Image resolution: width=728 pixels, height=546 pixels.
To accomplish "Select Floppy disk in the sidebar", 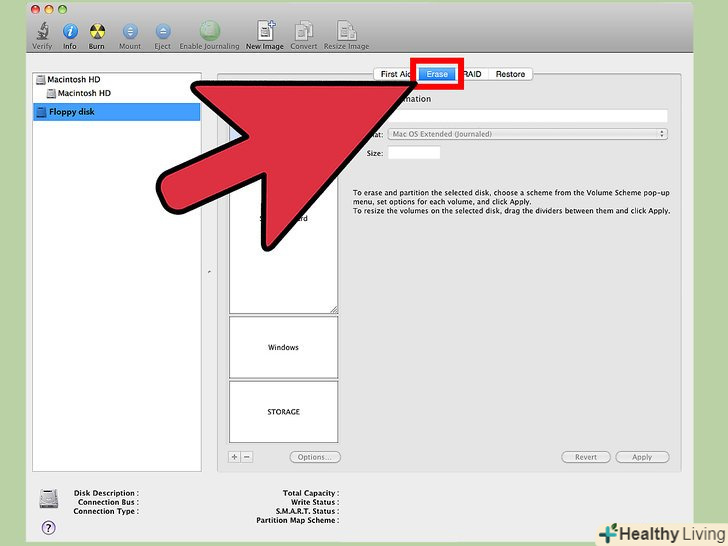I will (117, 112).
